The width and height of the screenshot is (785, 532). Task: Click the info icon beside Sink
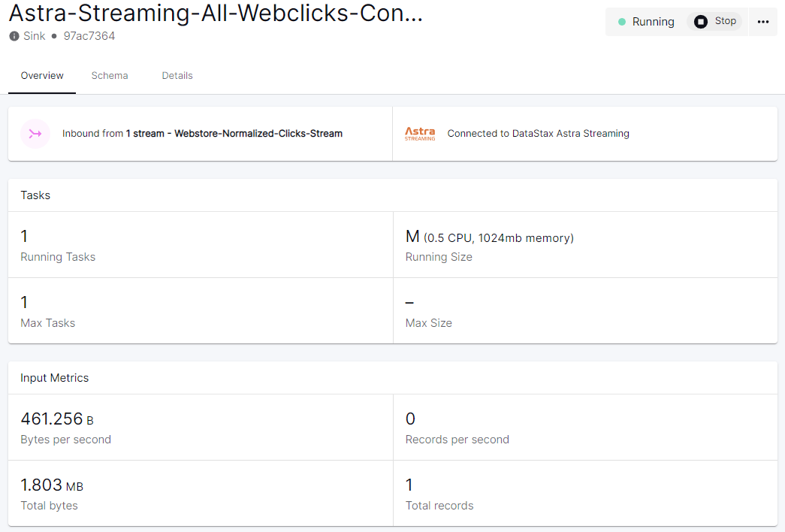tap(14, 36)
